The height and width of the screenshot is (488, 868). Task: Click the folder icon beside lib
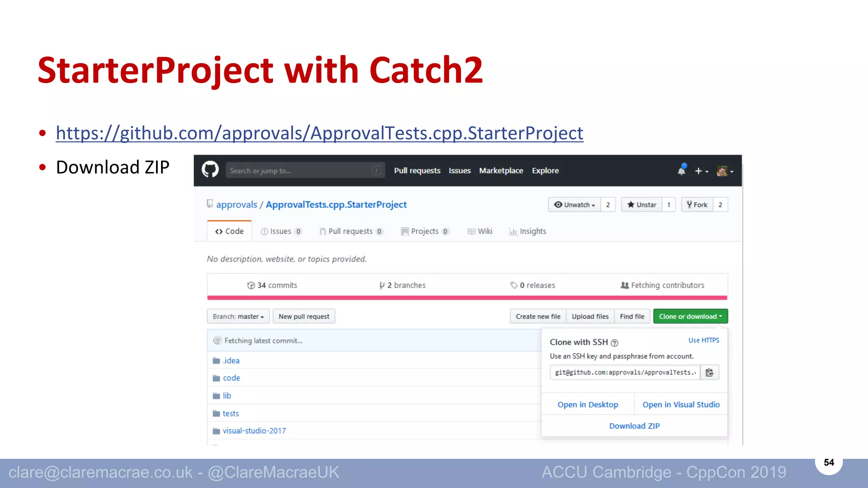coord(216,396)
